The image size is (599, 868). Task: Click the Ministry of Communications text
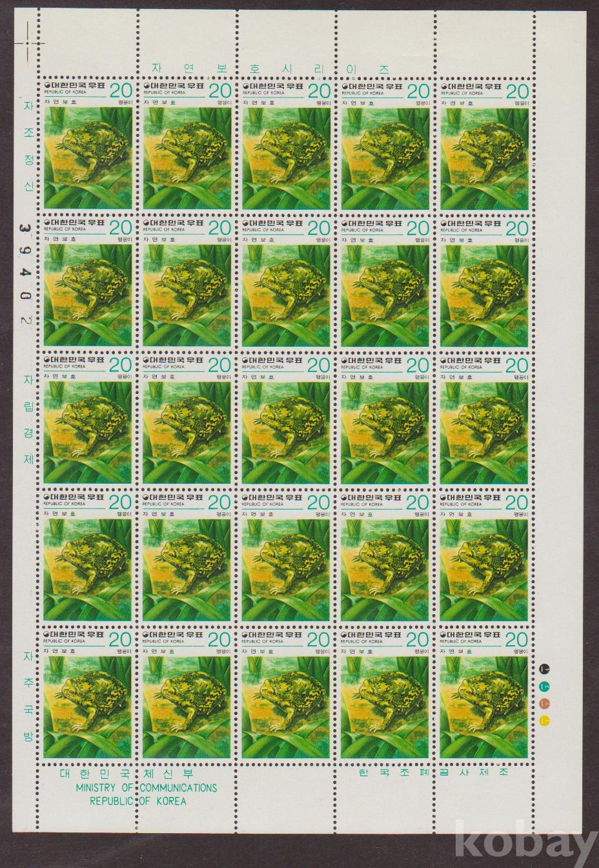146,788
